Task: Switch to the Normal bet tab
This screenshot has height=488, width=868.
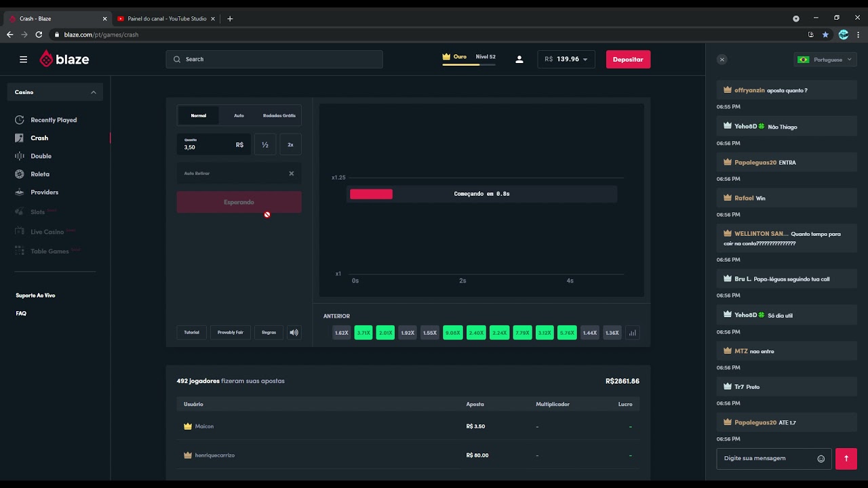Action: click(198, 115)
